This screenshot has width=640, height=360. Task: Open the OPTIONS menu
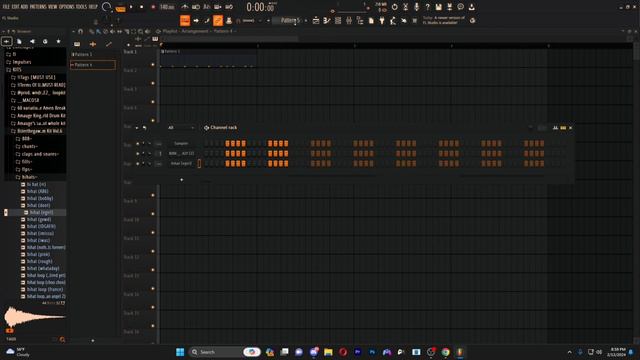click(67, 7)
